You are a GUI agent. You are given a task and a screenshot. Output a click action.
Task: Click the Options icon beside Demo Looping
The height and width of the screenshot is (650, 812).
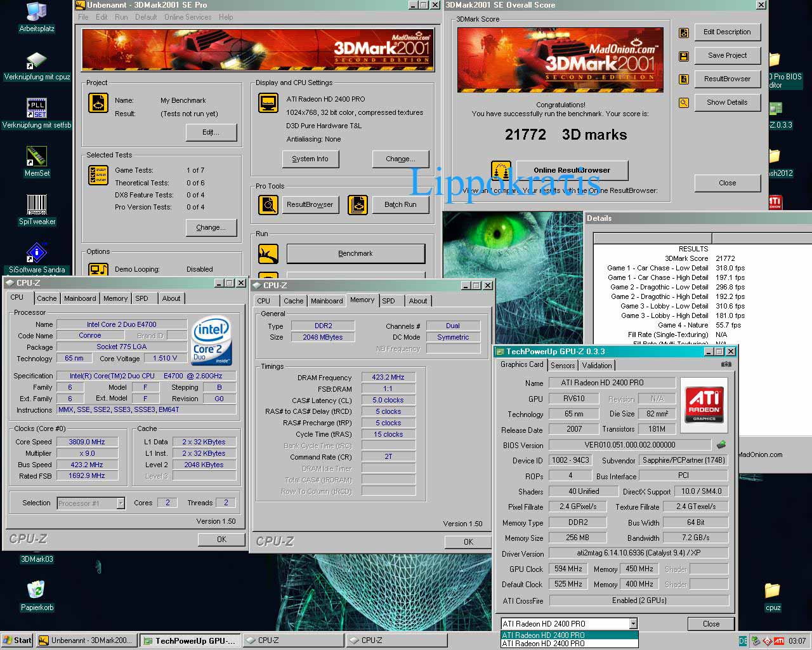point(98,269)
